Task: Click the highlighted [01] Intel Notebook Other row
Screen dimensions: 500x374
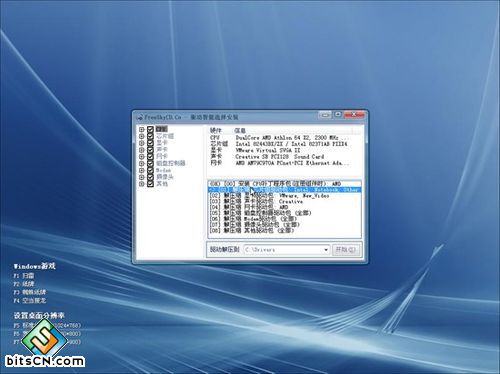Action: [x=284, y=190]
